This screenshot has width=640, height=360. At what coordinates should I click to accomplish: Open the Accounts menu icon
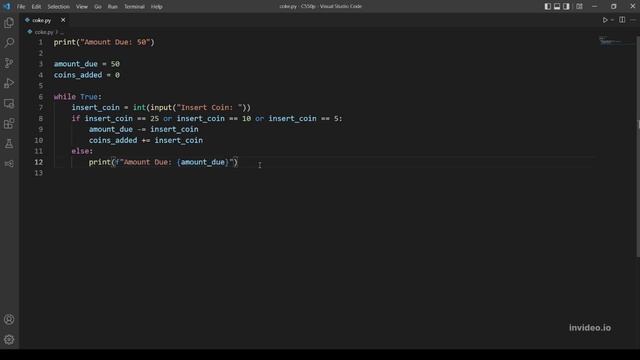9,319
